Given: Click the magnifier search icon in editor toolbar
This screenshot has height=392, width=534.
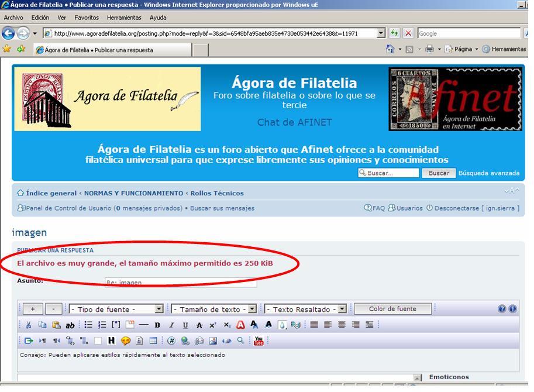Looking at the screenshot, I should tap(240, 341).
